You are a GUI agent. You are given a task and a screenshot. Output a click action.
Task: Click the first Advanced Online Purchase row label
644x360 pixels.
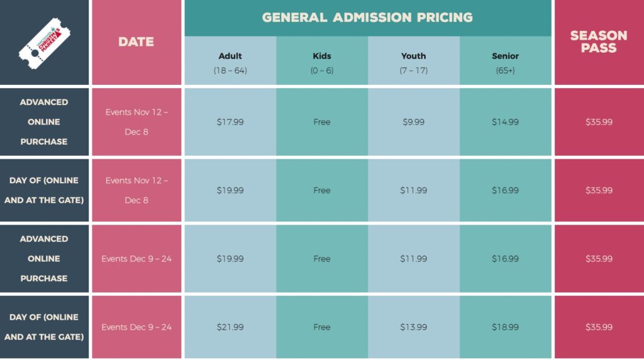pyautogui.click(x=44, y=122)
